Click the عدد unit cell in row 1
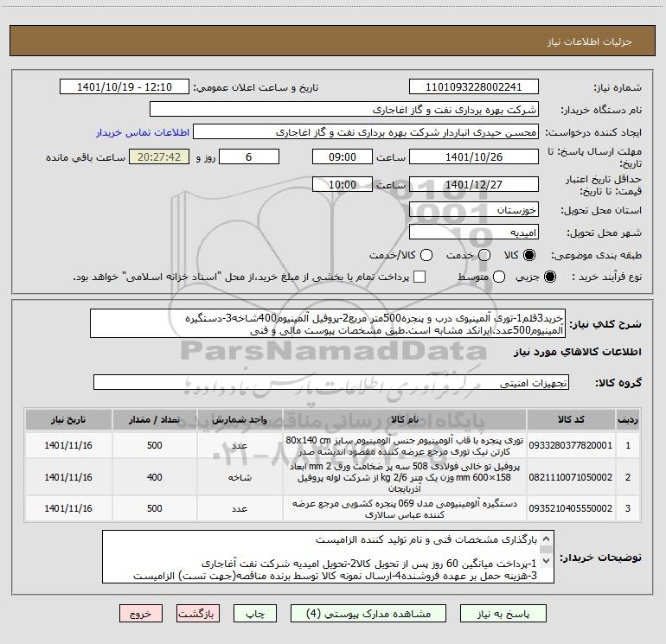Viewport: 666px width, 644px height. (240, 445)
